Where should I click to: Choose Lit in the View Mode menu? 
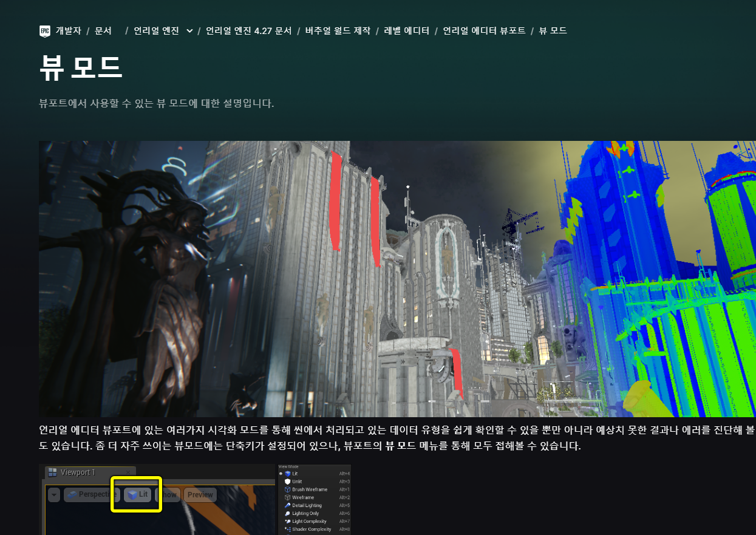314,474
